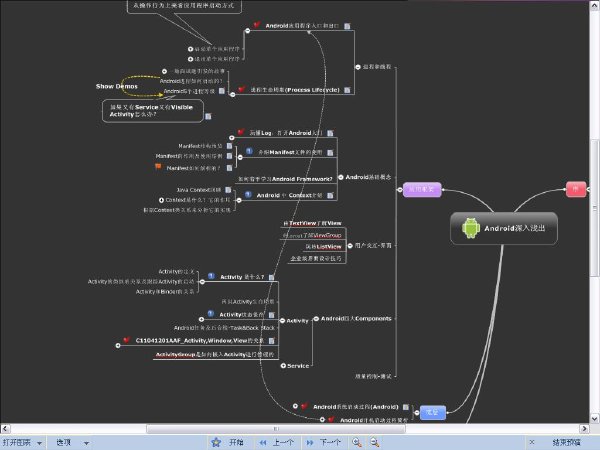
Task: Collapse the Process Lifecycle branch
Action: click(x=233, y=94)
